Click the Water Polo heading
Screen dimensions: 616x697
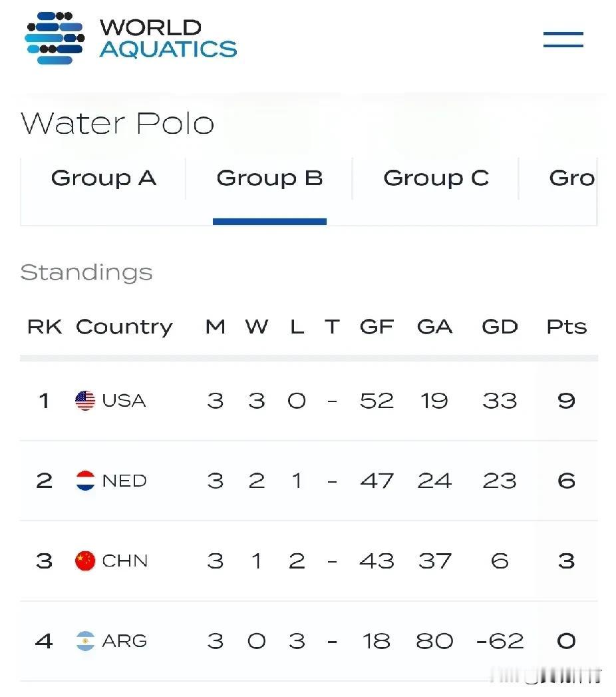(x=118, y=123)
